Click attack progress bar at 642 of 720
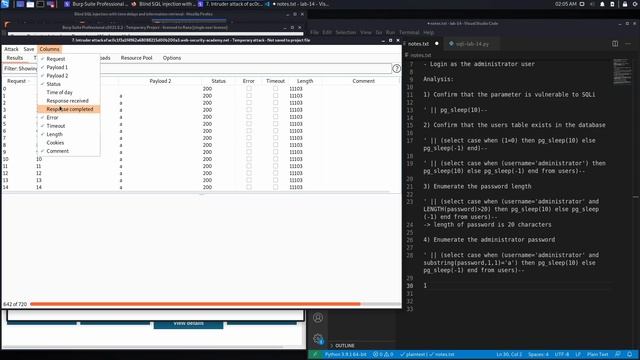This screenshot has height=360, width=640. [215, 304]
